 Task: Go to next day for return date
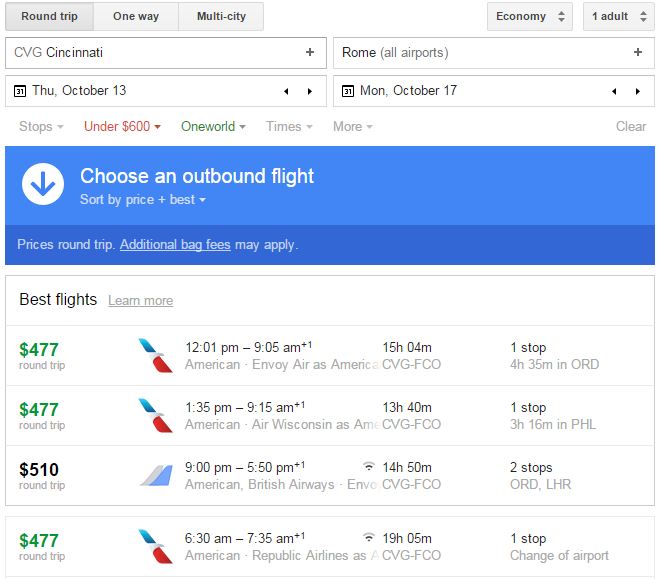[639, 91]
